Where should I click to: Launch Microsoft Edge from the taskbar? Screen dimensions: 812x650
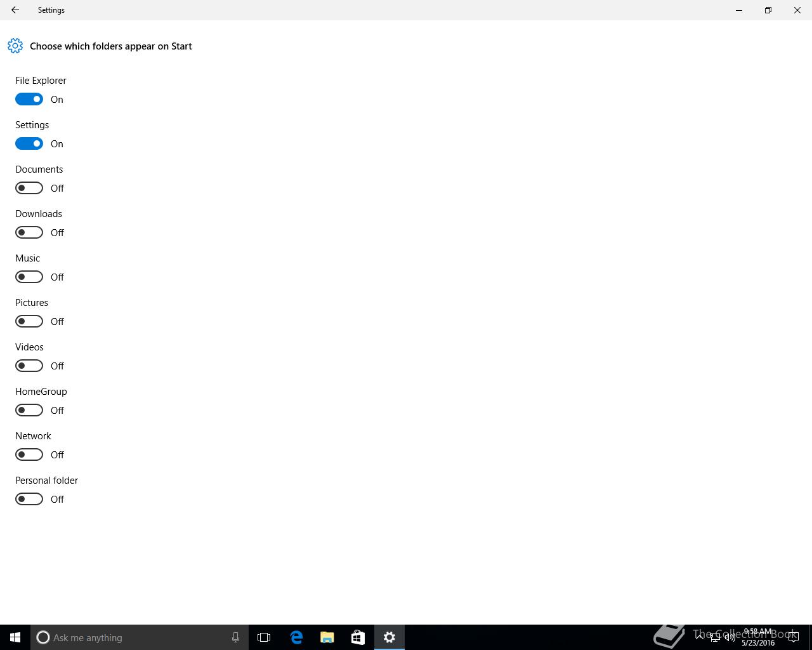coord(296,637)
